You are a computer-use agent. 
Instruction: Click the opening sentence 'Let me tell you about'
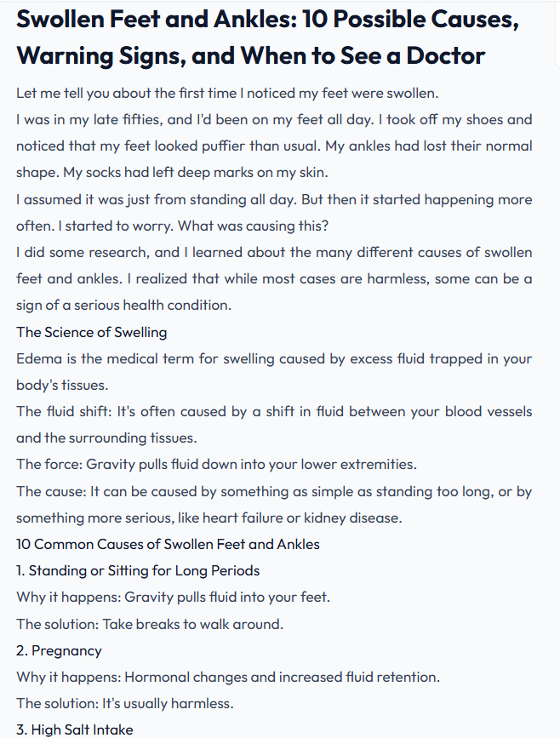coord(227,93)
